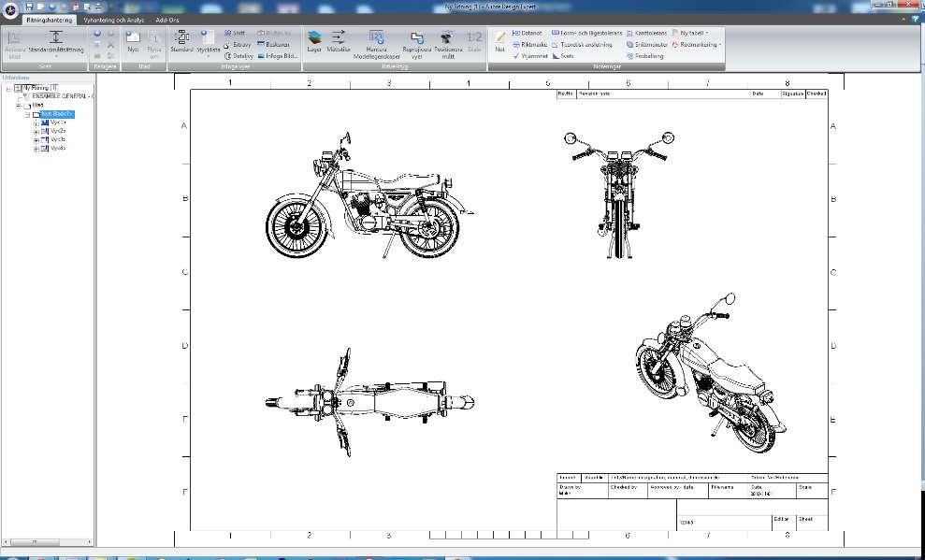The height and width of the screenshot is (560, 925).
Task: Expand the fourth view node in tree
Action: coord(36,150)
